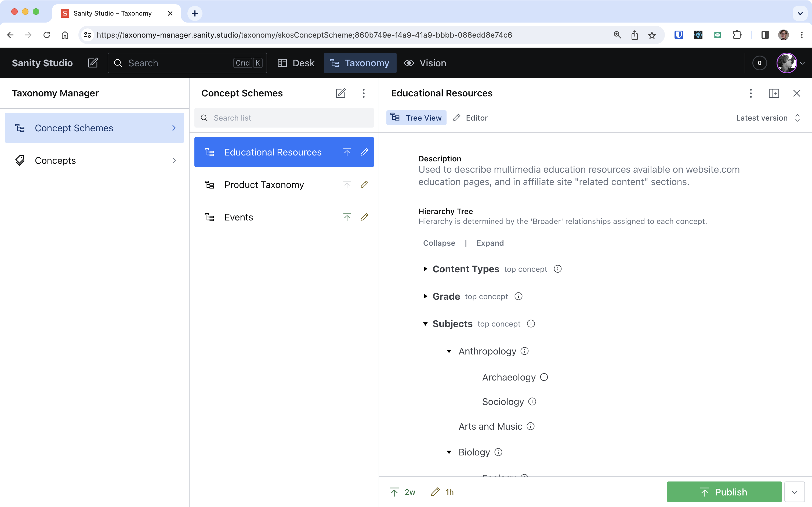Click the green Publish button
Viewport: 812px width, 507px height.
click(724, 492)
